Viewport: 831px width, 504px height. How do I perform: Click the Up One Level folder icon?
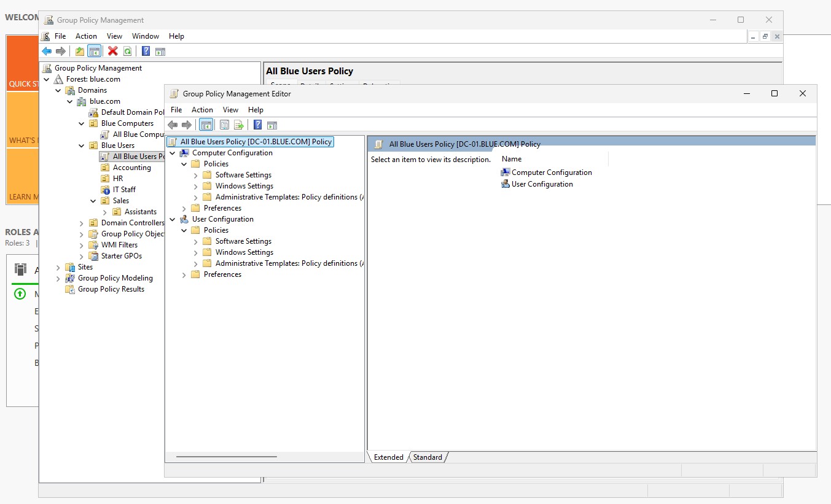point(80,51)
